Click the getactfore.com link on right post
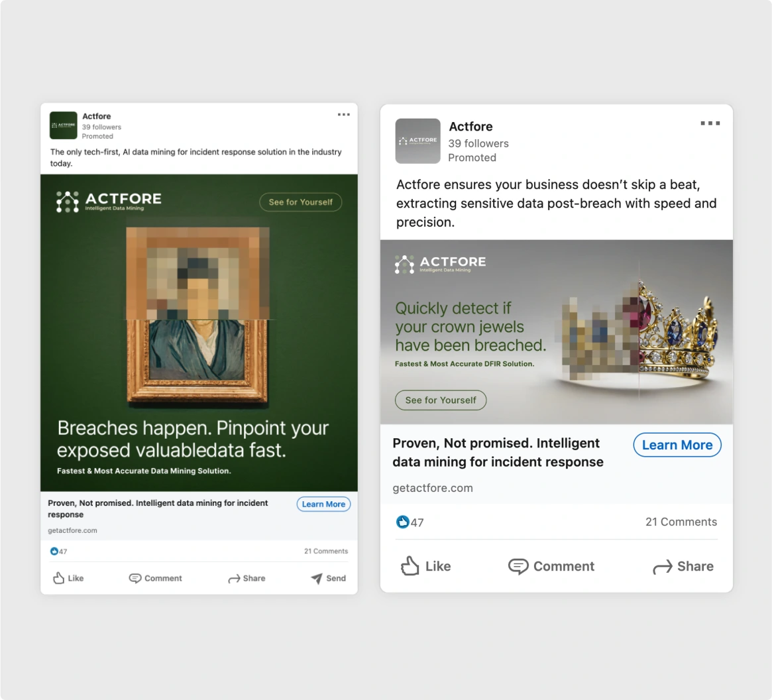The width and height of the screenshot is (772, 700). click(432, 488)
